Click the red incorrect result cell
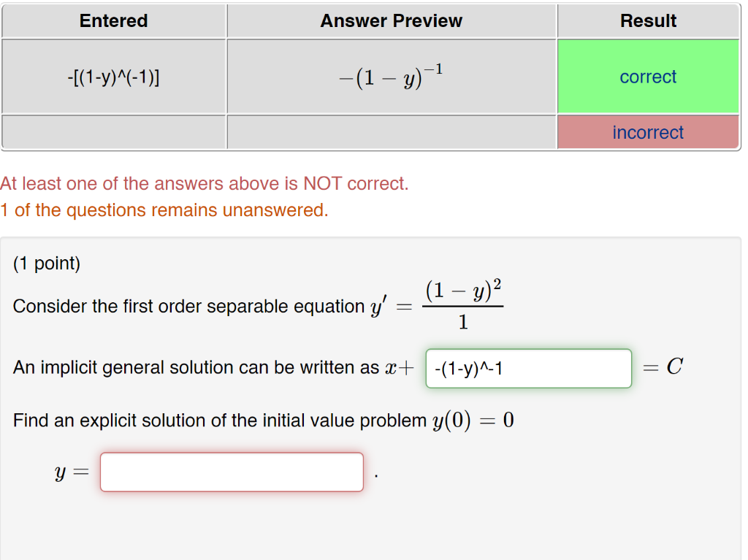This screenshot has height=560, width=748. [648, 132]
